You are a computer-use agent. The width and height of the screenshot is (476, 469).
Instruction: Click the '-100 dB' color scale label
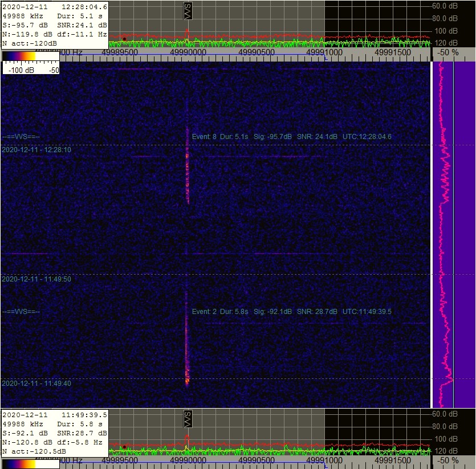[x=21, y=70]
